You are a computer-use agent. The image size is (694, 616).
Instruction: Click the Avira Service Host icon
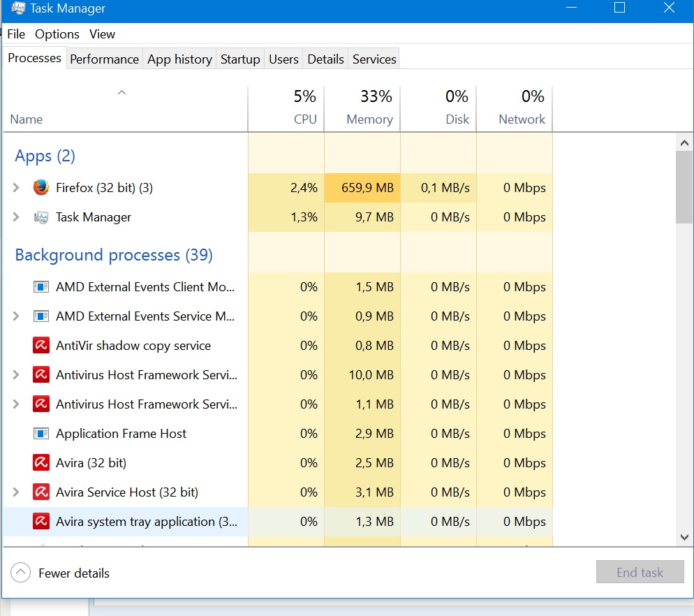pyautogui.click(x=41, y=492)
